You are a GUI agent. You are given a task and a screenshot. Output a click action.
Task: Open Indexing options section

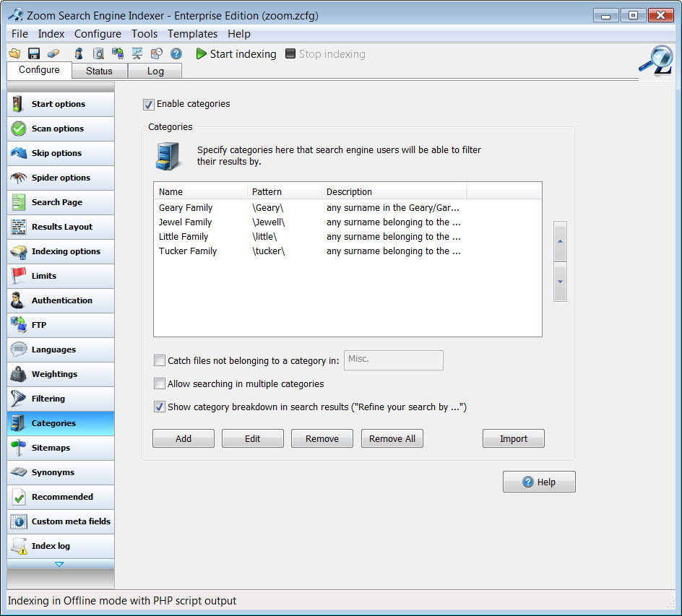pyautogui.click(x=61, y=251)
